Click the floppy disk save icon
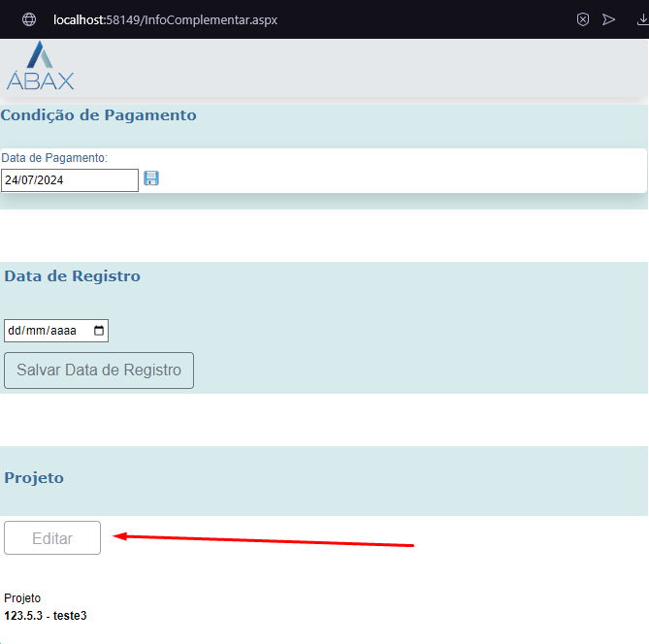Image resolution: width=649 pixels, height=644 pixels. point(151,178)
